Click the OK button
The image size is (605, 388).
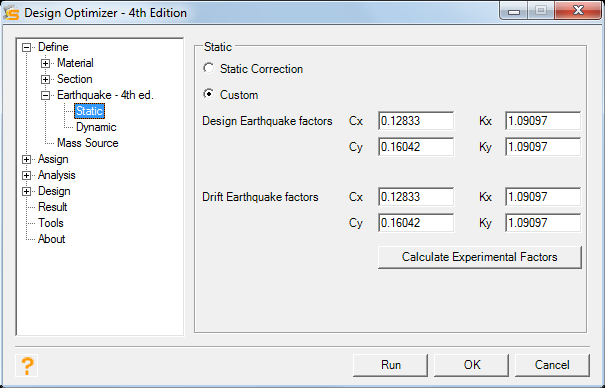pos(471,365)
